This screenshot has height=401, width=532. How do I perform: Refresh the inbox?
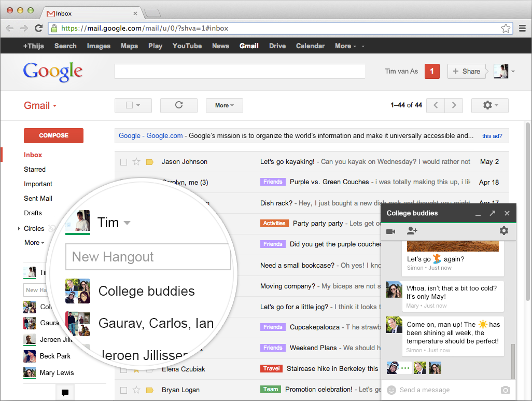[x=179, y=105]
